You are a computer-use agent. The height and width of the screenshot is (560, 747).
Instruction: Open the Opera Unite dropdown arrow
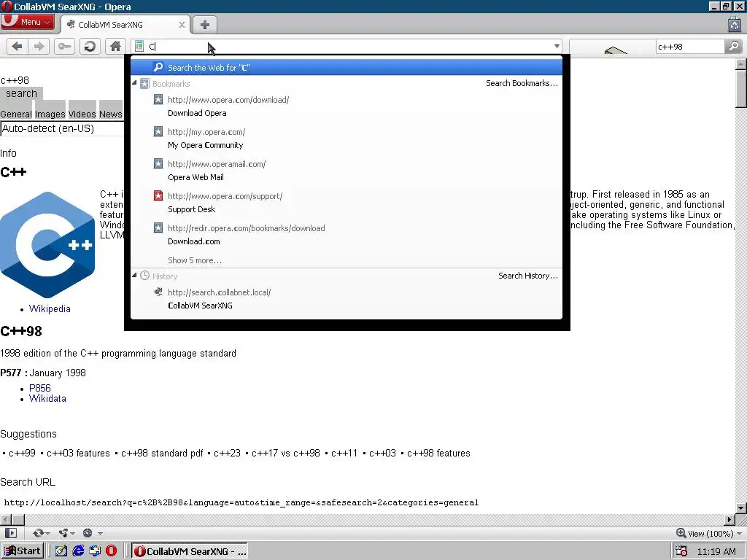click(72, 533)
